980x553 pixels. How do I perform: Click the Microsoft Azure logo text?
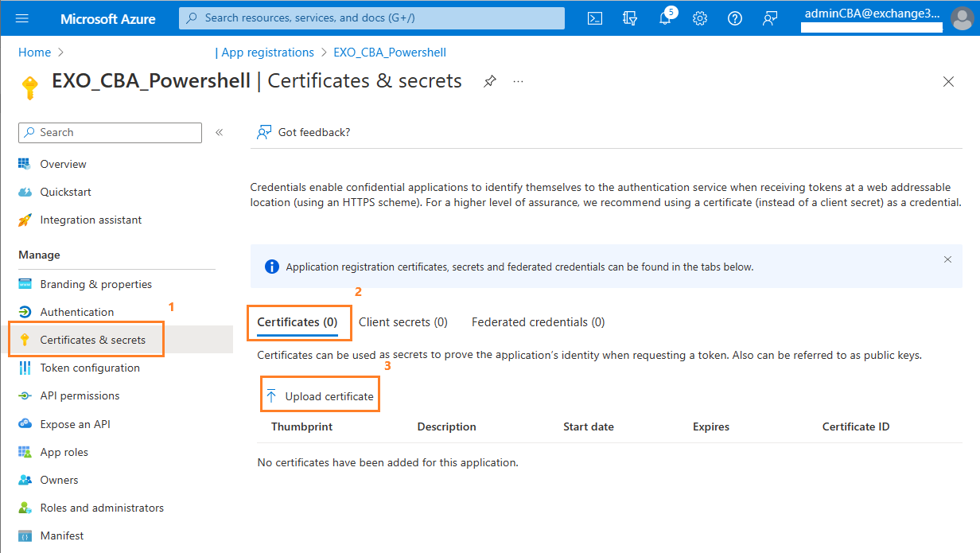click(x=108, y=18)
